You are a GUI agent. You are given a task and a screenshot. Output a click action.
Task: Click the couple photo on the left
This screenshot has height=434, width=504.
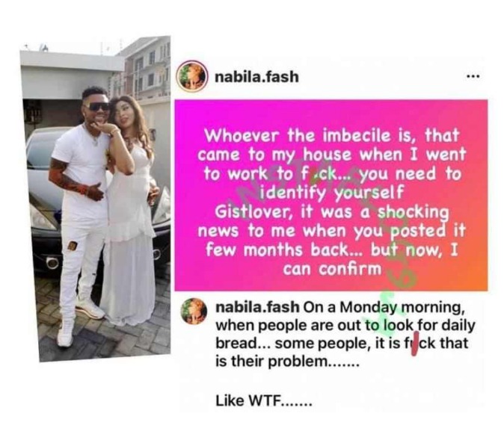click(96, 199)
